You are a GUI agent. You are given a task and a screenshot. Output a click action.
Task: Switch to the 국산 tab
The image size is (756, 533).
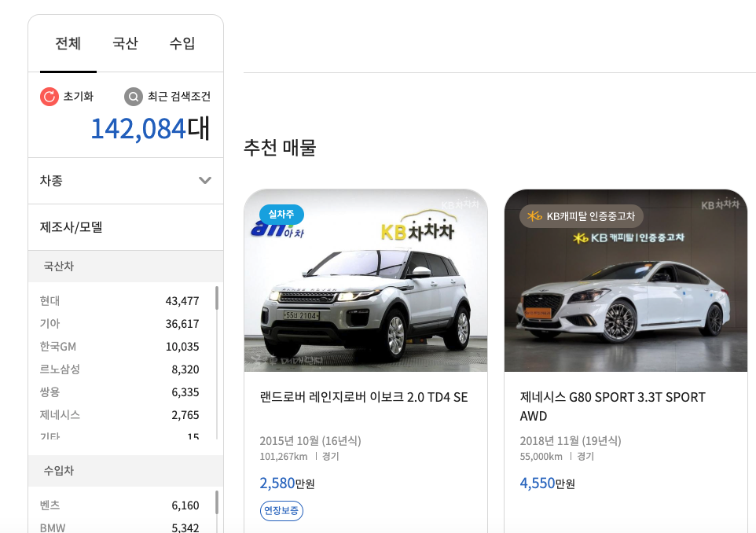point(126,43)
